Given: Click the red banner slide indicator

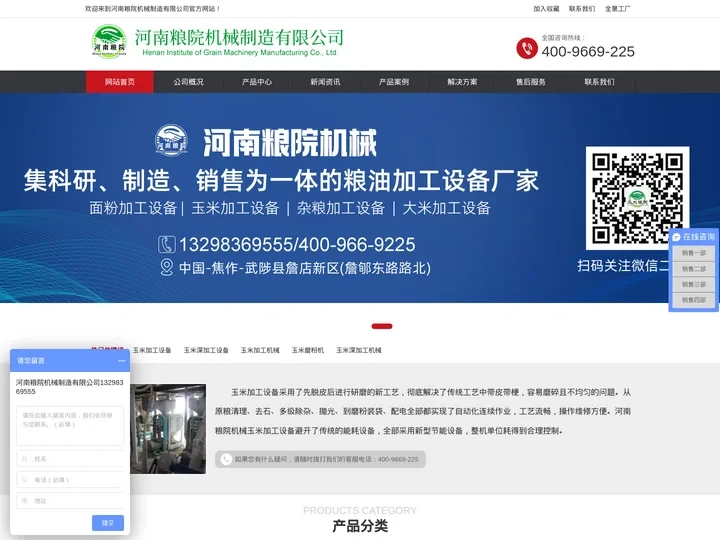Looking at the screenshot, I should [x=382, y=326].
